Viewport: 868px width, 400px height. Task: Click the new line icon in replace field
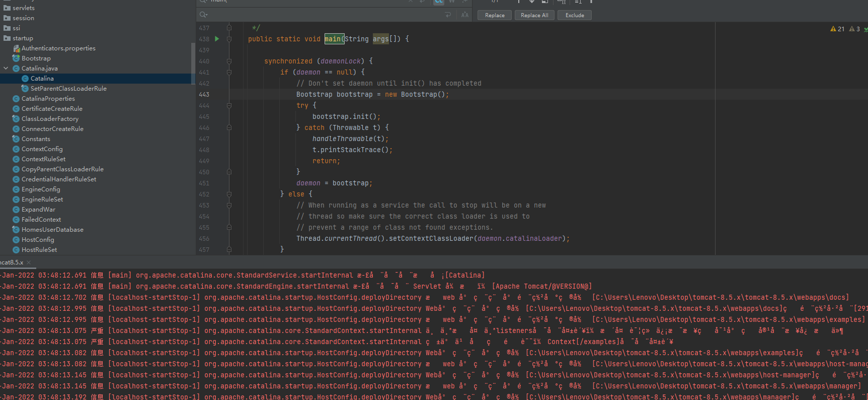point(448,15)
